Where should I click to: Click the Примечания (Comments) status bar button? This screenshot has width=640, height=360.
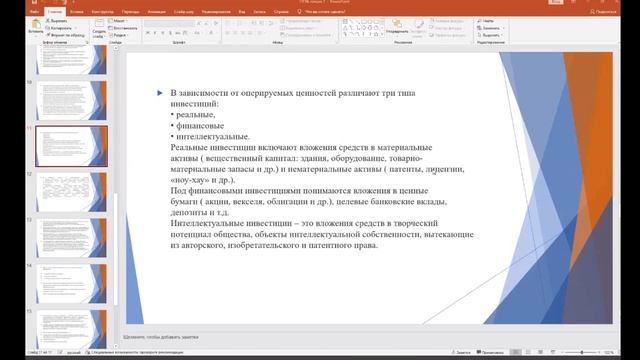pos(490,352)
